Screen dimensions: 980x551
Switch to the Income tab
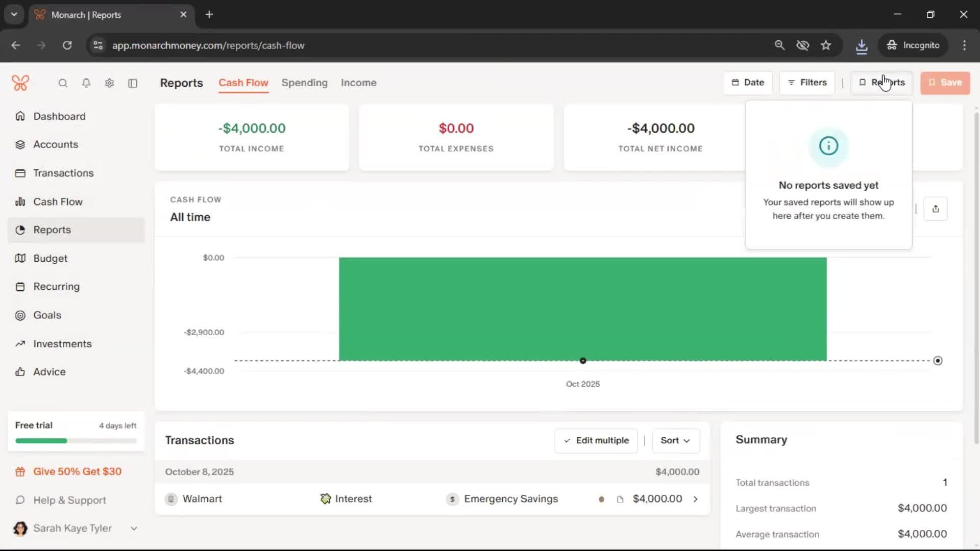pos(358,83)
